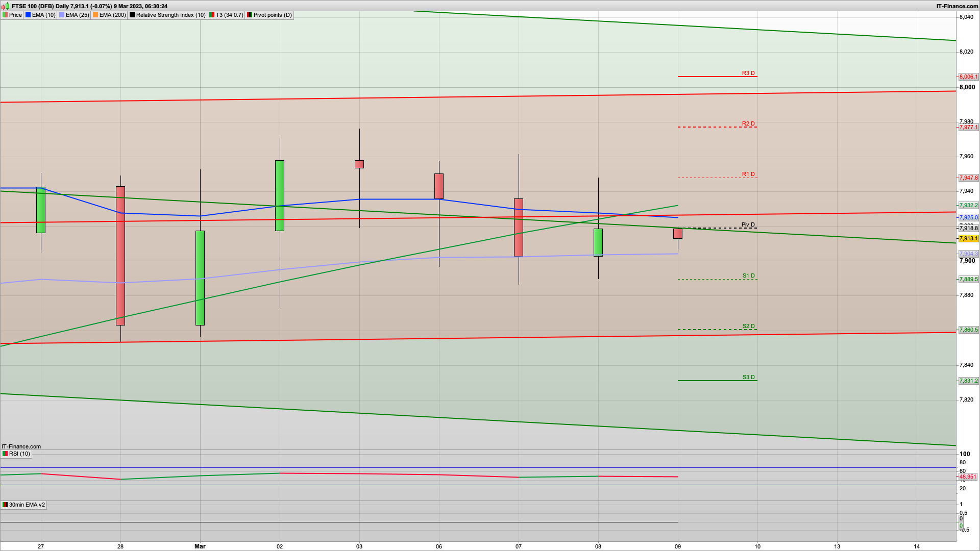This screenshot has height=551, width=980.
Task: Click the orange EMA (200) swatch icon
Action: [x=95, y=15]
